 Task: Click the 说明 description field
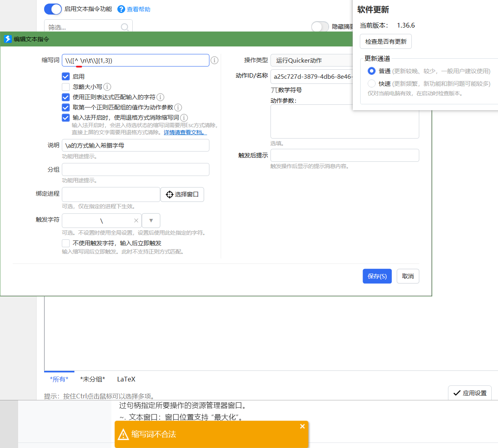tap(135, 145)
